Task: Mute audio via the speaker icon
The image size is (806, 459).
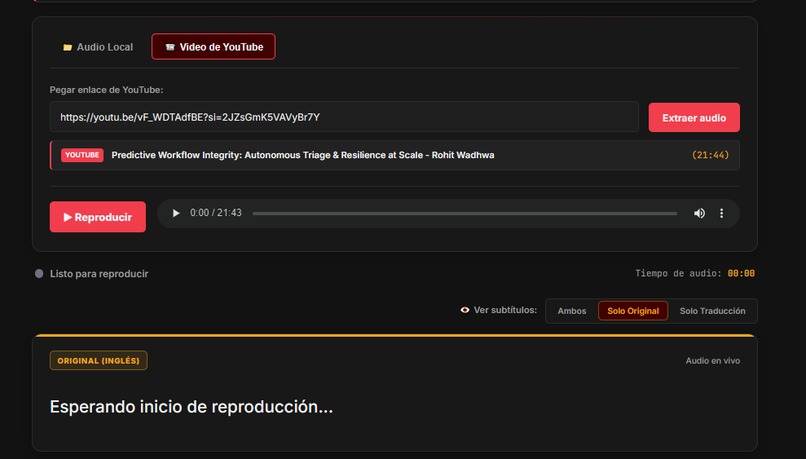Action: coord(699,213)
